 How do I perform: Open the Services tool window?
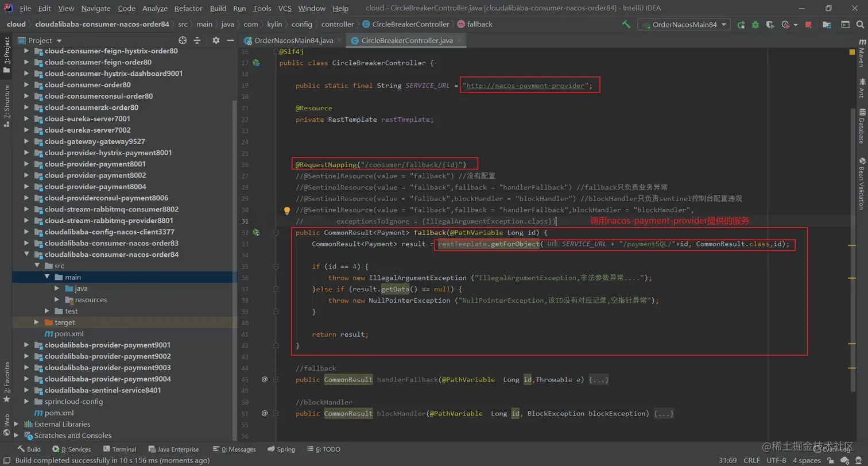pyautogui.click(x=71, y=449)
